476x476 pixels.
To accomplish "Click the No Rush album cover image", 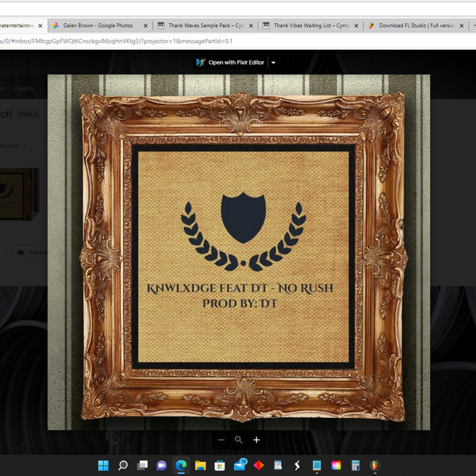I will coord(239,251).
